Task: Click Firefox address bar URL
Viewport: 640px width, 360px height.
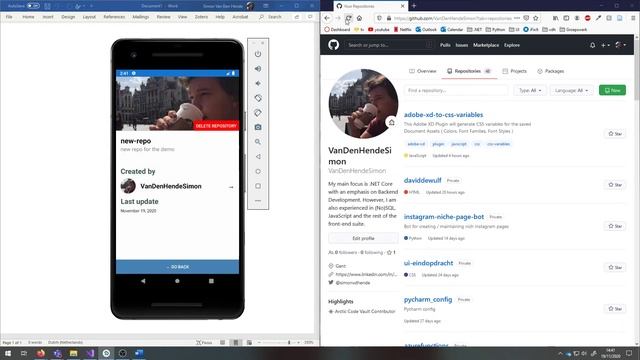Action: click(x=453, y=18)
